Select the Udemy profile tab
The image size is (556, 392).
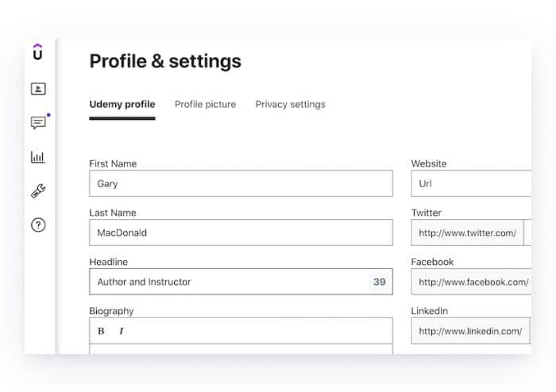(x=122, y=105)
